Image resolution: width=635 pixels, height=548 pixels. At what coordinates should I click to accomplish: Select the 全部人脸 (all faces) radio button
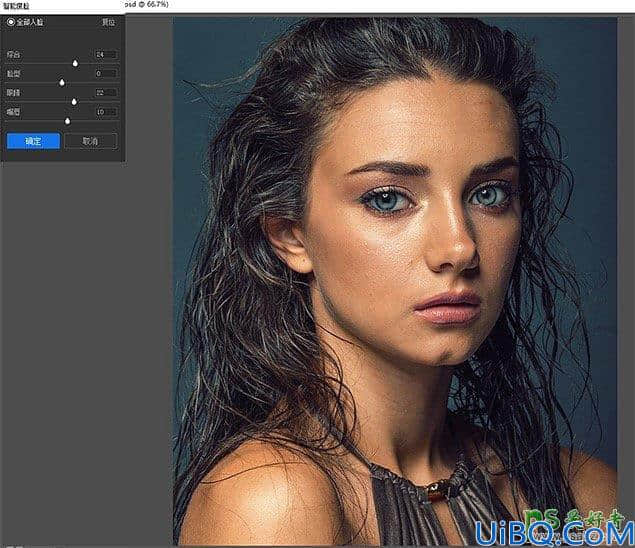pyautogui.click(x=11, y=22)
